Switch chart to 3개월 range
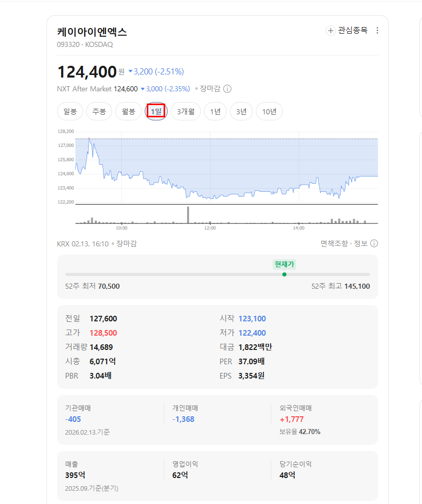This screenshot has height=504, width=422. point(186,112)
